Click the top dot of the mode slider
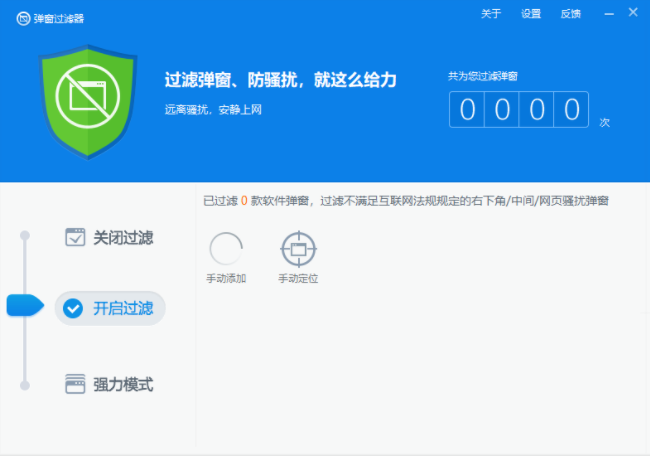Image resolution: width=650 pixels, height=456 pixels. pyautogui.click(x=25, y=236)
